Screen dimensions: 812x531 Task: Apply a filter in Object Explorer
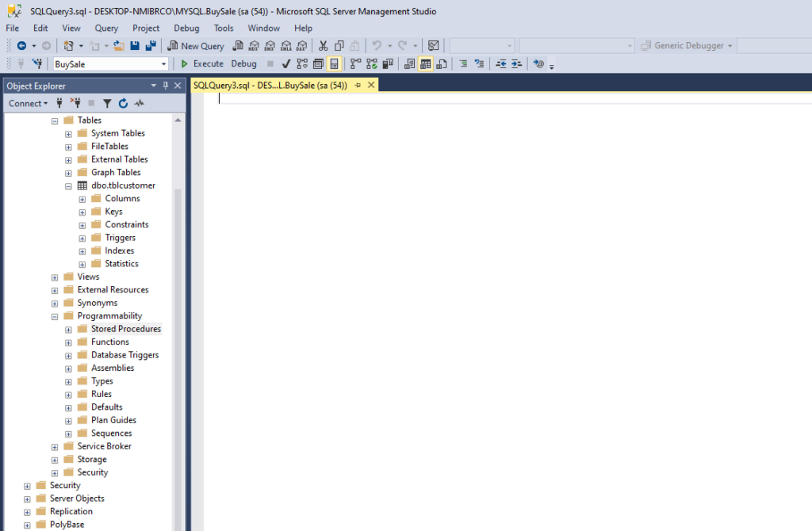pyautogui.click(x=107, y=103)
